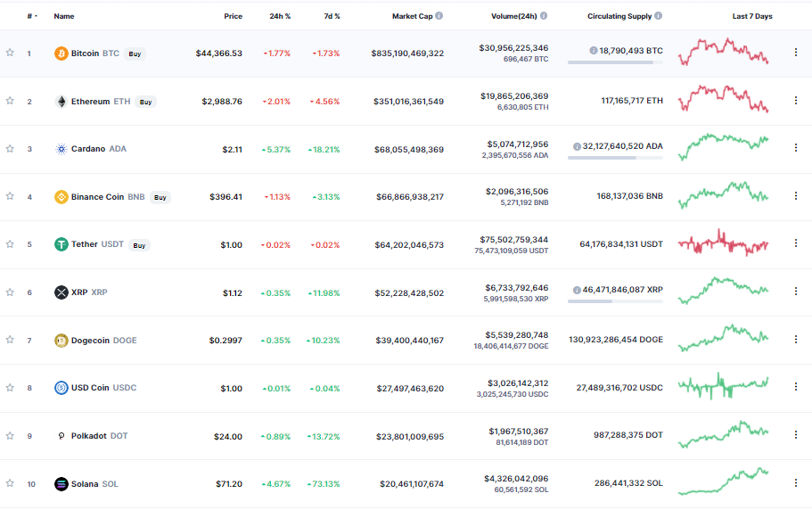Click the Polkadot logo icon
This screenshot has width=812, height=510.
[x=62, y=436]
